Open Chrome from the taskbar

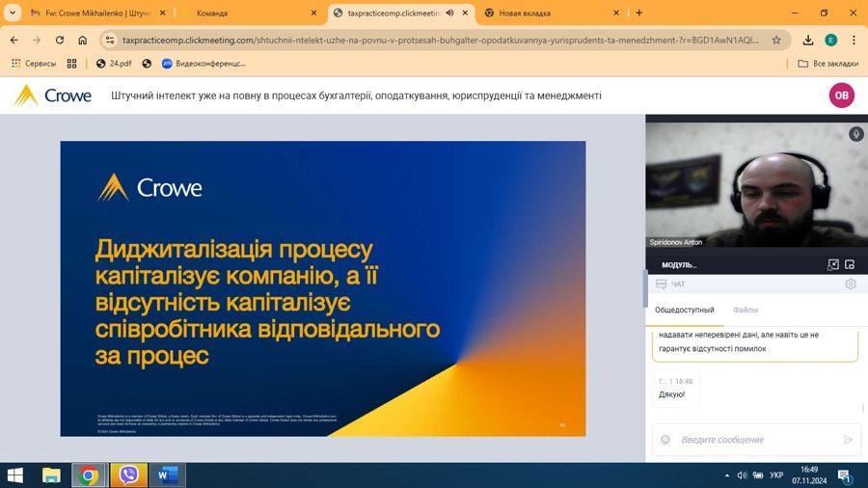pos(88,475)
